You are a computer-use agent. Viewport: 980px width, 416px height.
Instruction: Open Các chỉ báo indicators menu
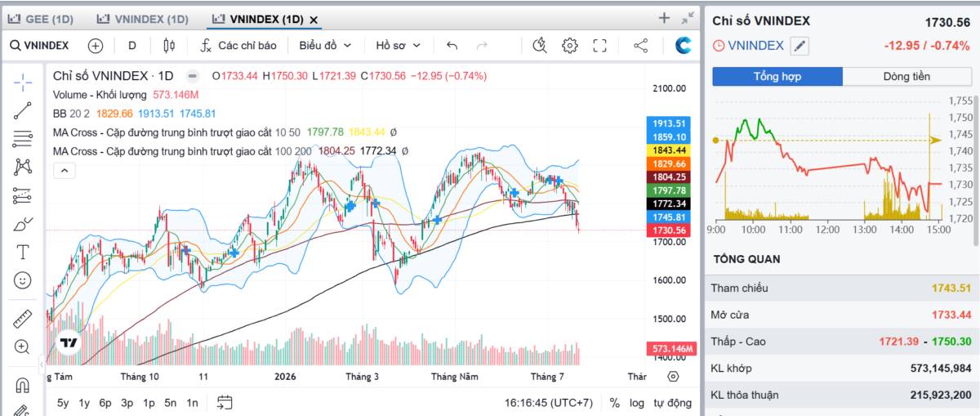pos(238,46)
